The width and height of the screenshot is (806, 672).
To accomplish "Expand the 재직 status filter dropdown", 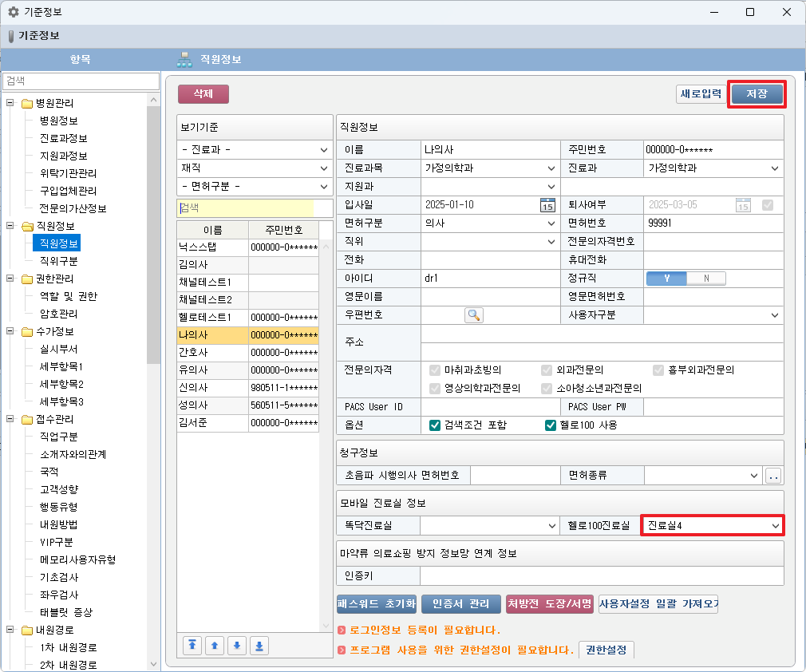I will [254, 168].
